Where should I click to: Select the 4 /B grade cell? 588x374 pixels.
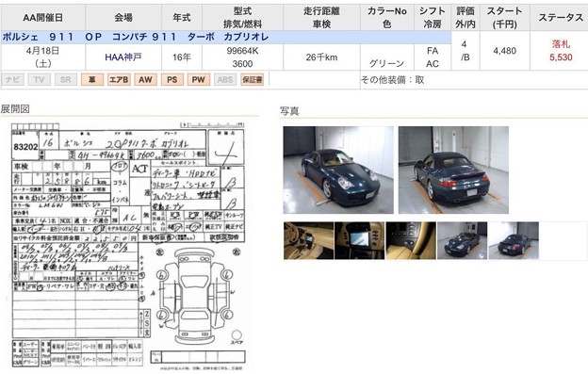(465, 51)
